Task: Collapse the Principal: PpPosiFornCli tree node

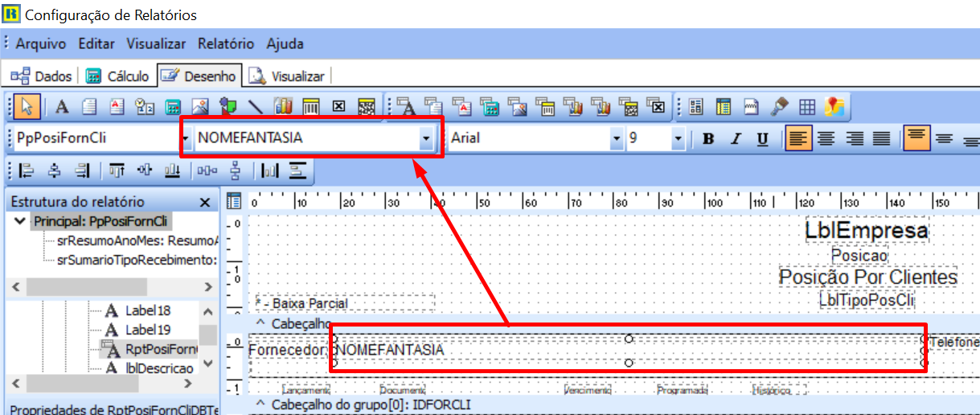Action: pyautogui.click(x=20, y=221)
